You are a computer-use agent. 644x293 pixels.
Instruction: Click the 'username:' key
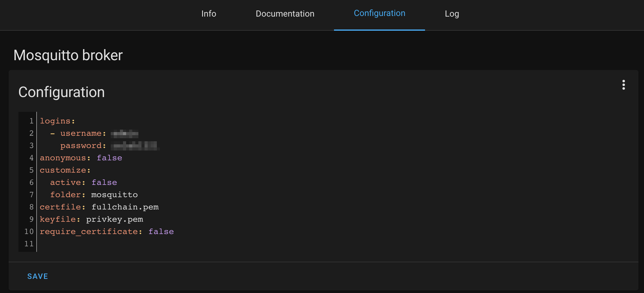83,133
